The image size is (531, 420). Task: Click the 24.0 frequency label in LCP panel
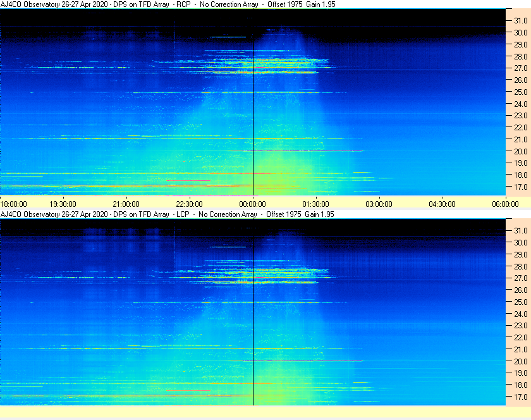[521, 314]
